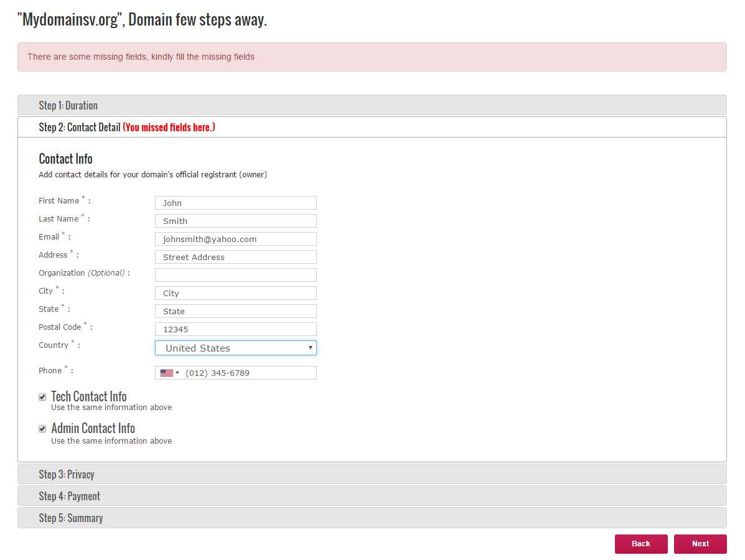The height and width of the screenshot is (560, 745).
Task: Expand the Step 3: Privacy section
Action: click(x=372, y=474)
